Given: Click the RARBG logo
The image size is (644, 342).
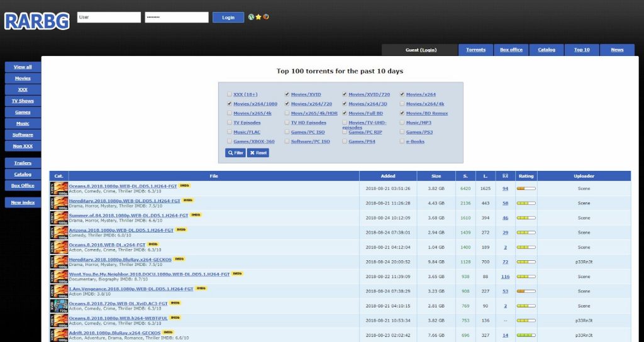Looking at the screenshot, I should [x=36, y=21].
